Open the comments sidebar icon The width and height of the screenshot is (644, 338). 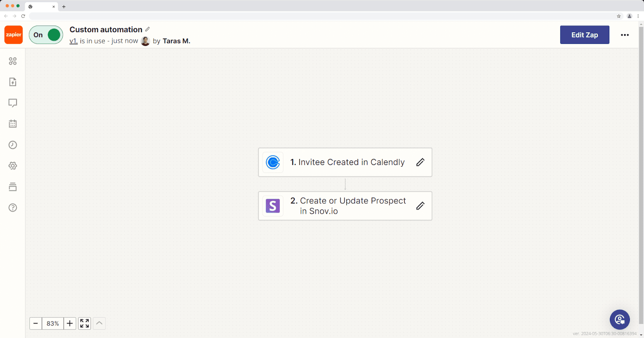13,103
